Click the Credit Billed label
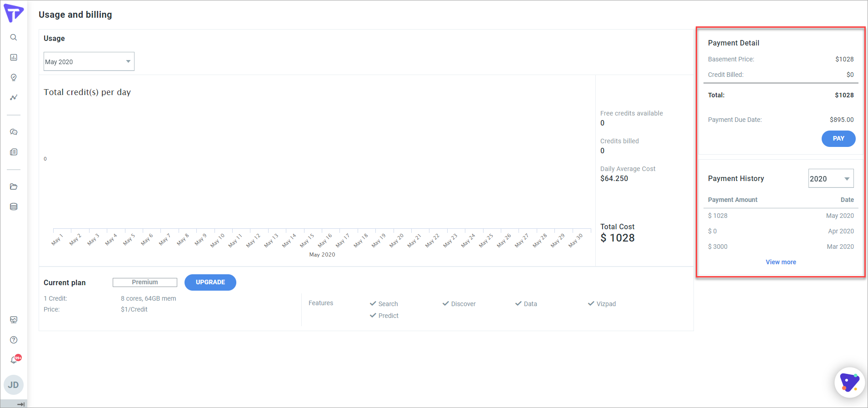The image size is (868, 408). (725, 75)
